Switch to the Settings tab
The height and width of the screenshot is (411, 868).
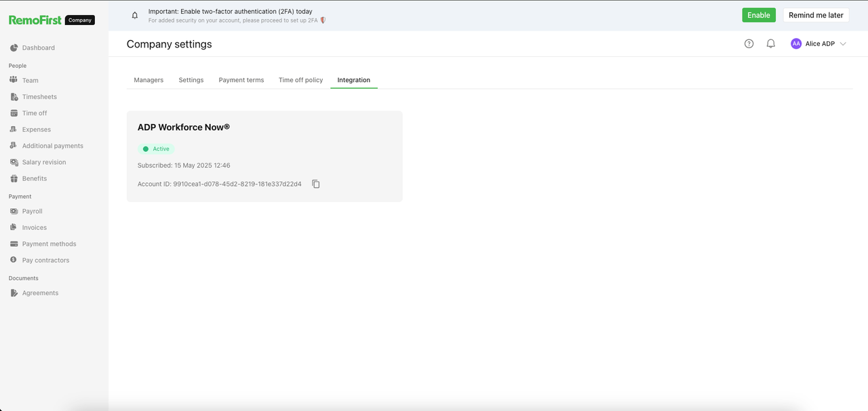191,80
